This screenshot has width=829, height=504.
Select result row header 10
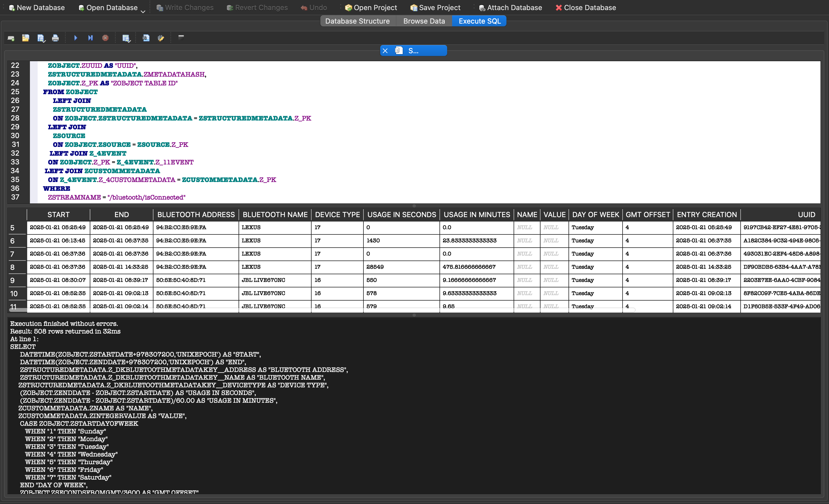[x=17, y=294]
